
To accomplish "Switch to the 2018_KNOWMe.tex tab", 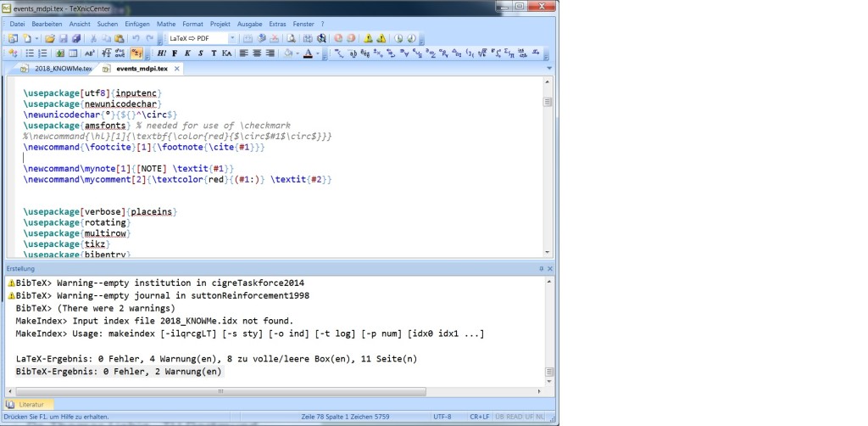I will (x=56, y=69).
